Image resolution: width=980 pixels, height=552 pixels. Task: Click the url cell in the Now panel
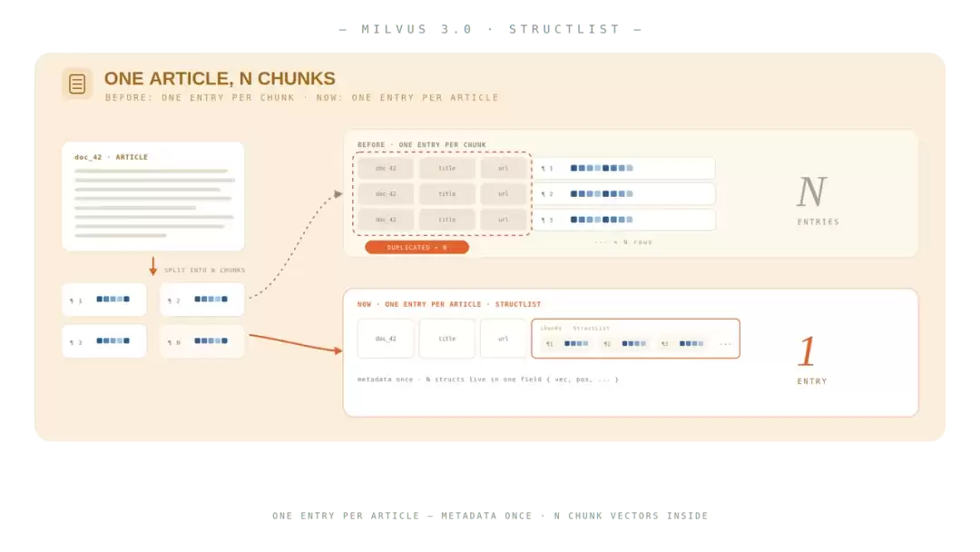(503, 339)
